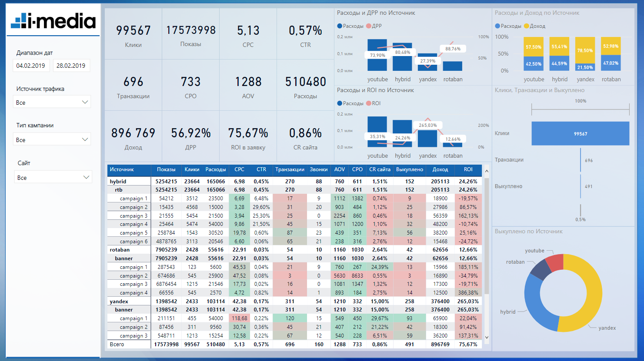Click the Расходы card showing 510480

coord(306,86)
